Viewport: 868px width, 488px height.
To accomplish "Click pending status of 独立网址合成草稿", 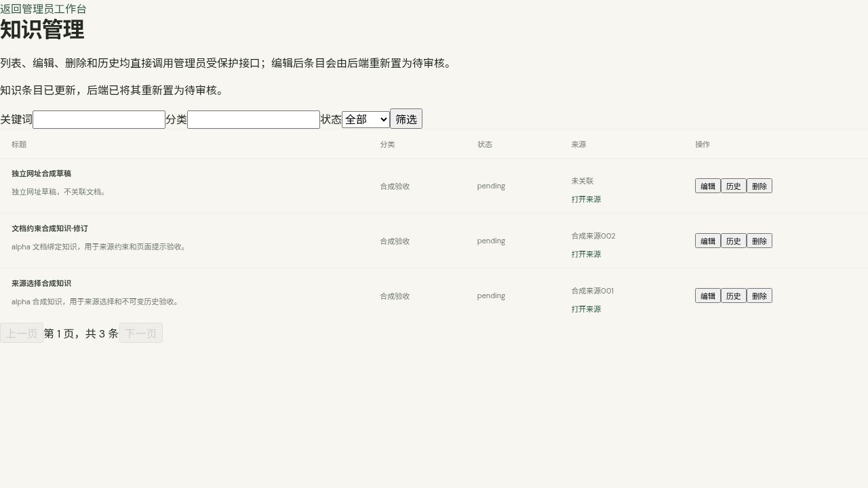I will [491, 186].
